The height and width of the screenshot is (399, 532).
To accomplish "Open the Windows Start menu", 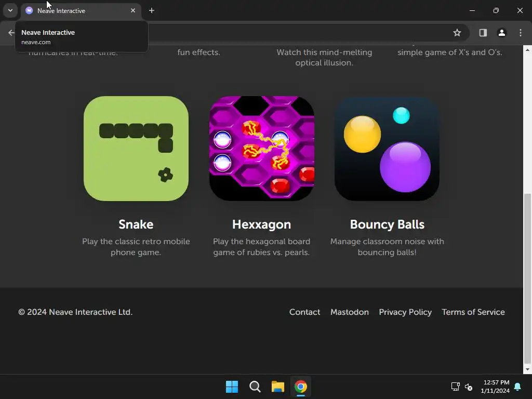I will [x=232, y=387].
